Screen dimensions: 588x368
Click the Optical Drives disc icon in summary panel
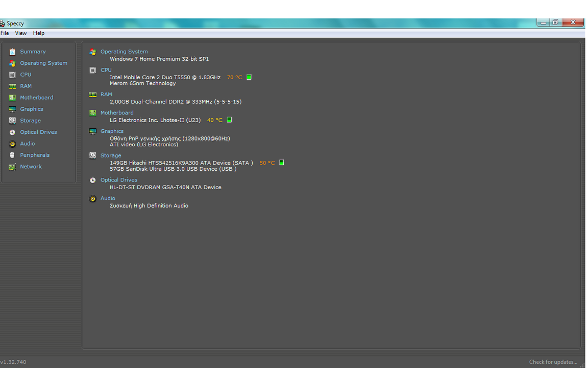92,180
